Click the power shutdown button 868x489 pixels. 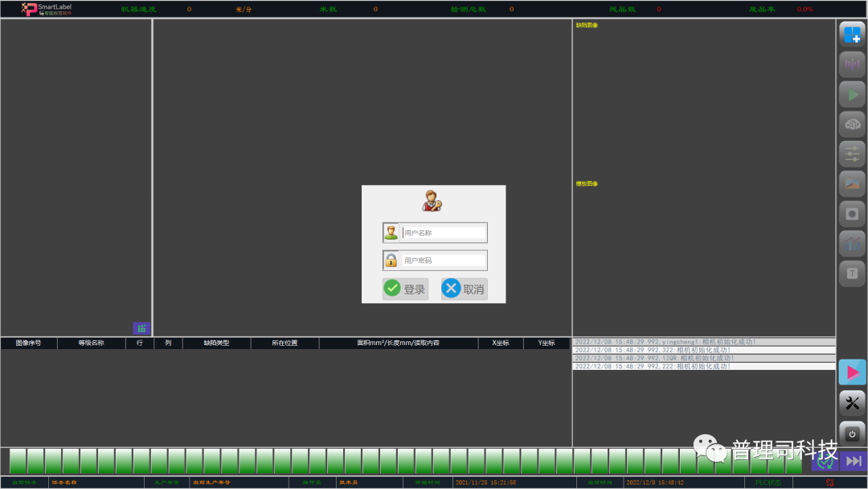click(852, 433)
